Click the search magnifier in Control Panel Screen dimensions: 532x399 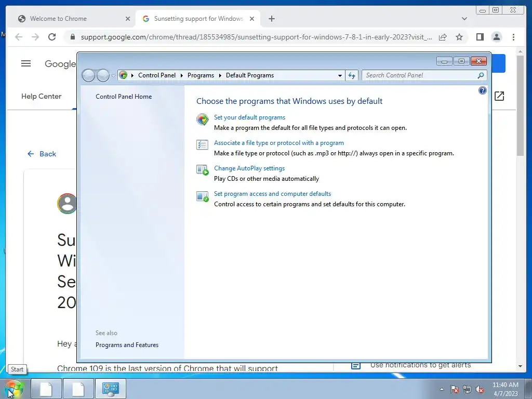click(481, 75)
